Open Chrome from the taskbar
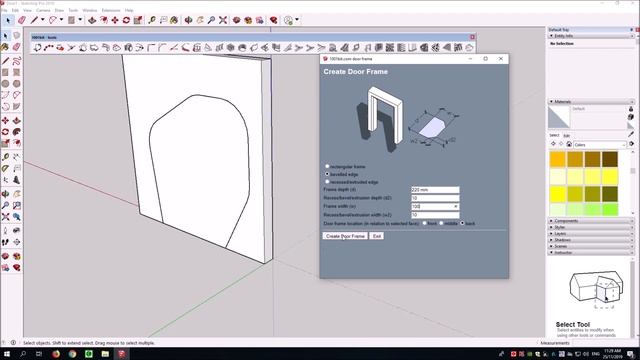 [72, 354]
